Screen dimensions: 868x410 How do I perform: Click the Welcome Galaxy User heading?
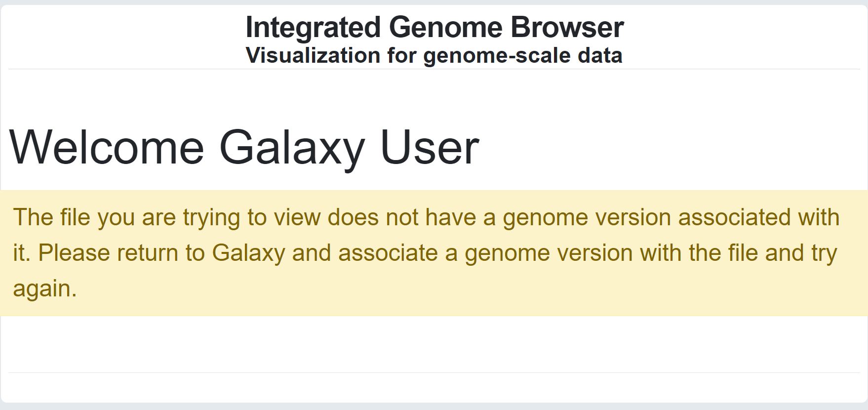point(244,147)
